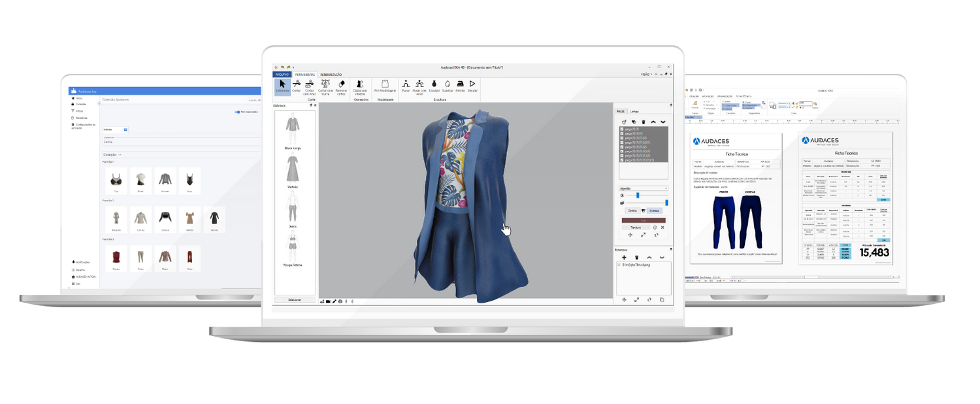Select the Cortar cut tool

297,87
